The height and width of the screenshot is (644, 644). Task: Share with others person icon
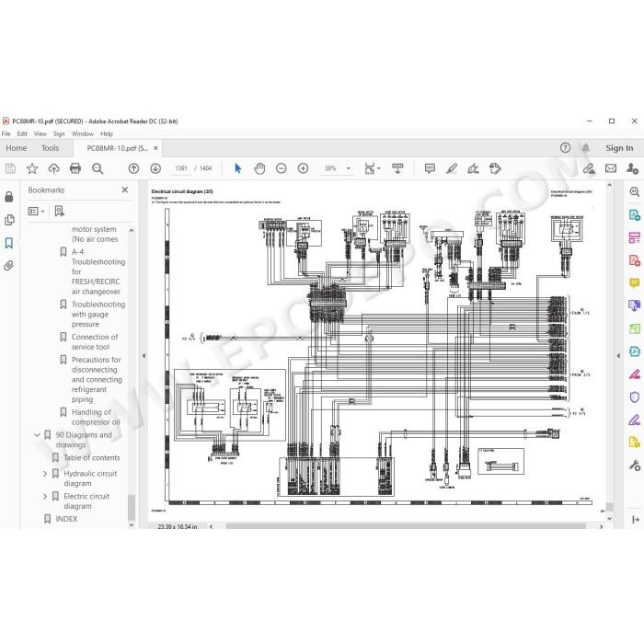tap(633, 168)
